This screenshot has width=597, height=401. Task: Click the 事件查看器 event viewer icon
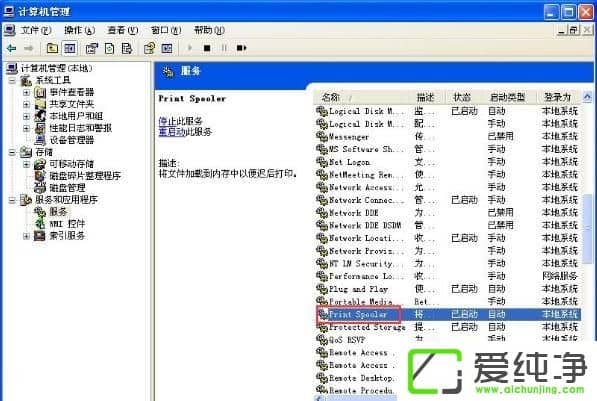point(40,92)
